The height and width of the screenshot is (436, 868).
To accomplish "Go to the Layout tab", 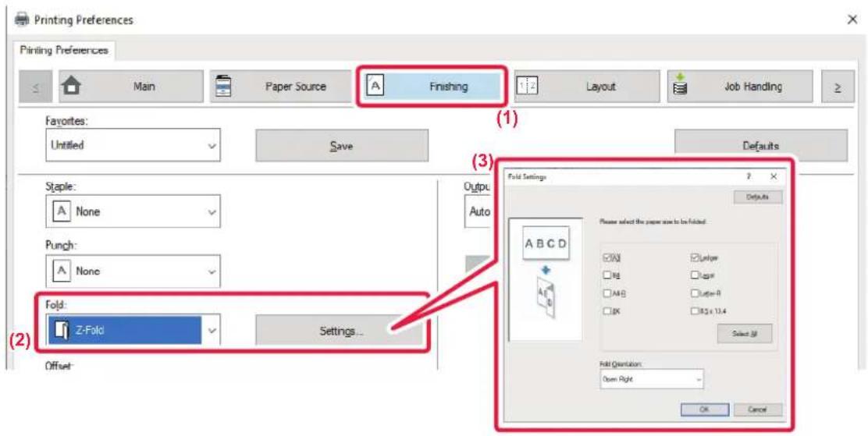I will tap(587, 87).
